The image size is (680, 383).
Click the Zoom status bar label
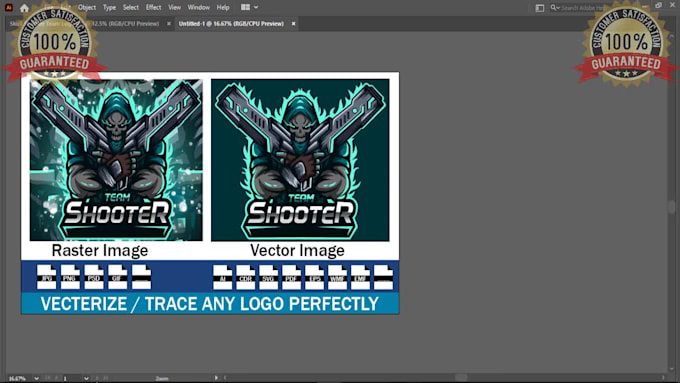pyautogui.click(x=162, y=379)
